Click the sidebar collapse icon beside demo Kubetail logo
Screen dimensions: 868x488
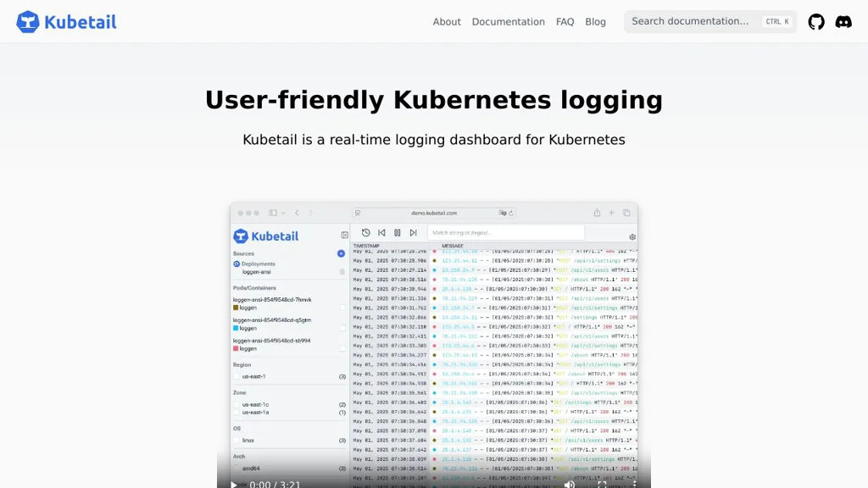click(344, 236)
